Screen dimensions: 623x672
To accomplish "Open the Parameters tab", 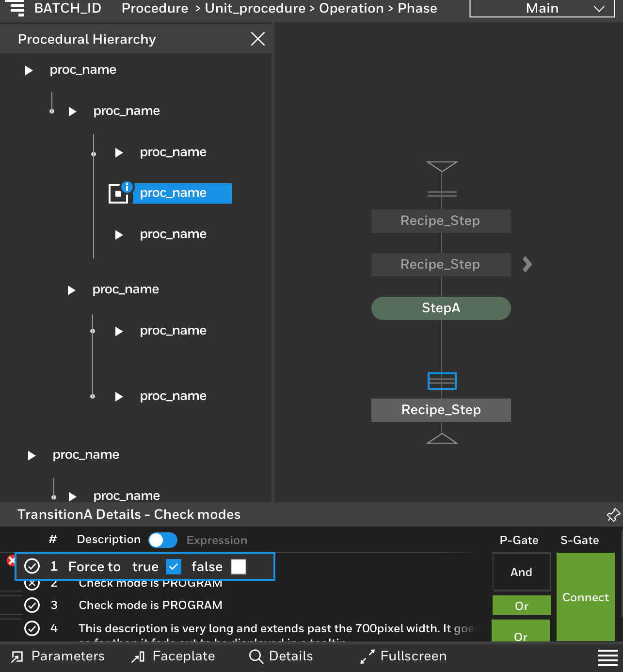I will point(58,656).
